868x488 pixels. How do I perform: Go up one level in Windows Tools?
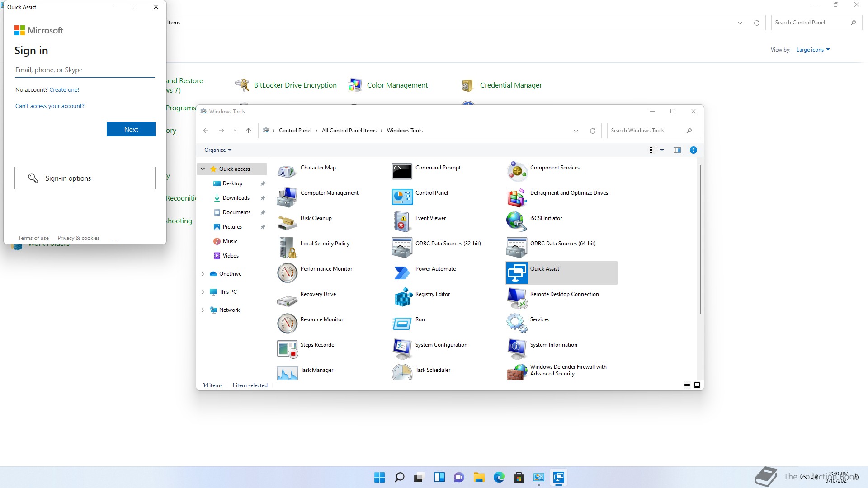tap(248, 131)
